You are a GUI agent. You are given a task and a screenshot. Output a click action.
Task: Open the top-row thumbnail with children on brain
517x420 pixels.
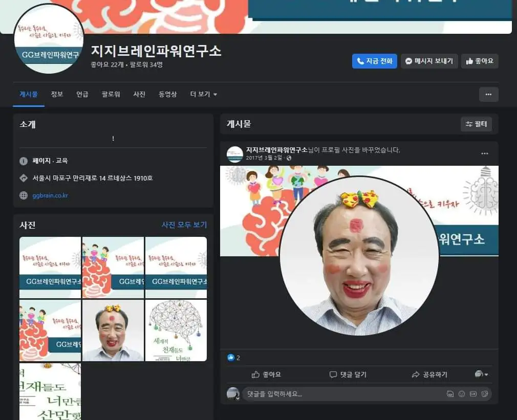tap(113, 267)
